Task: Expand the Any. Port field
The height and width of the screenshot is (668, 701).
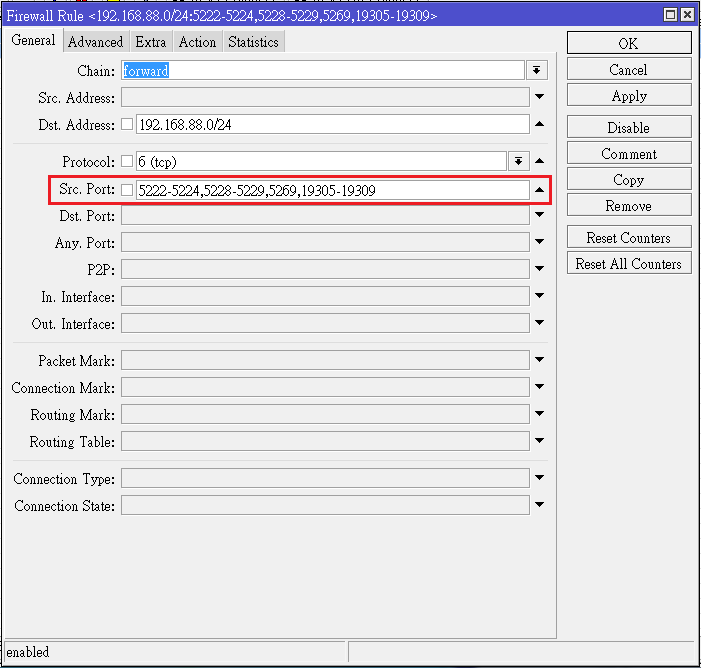Action: click(x=540, y=241)
